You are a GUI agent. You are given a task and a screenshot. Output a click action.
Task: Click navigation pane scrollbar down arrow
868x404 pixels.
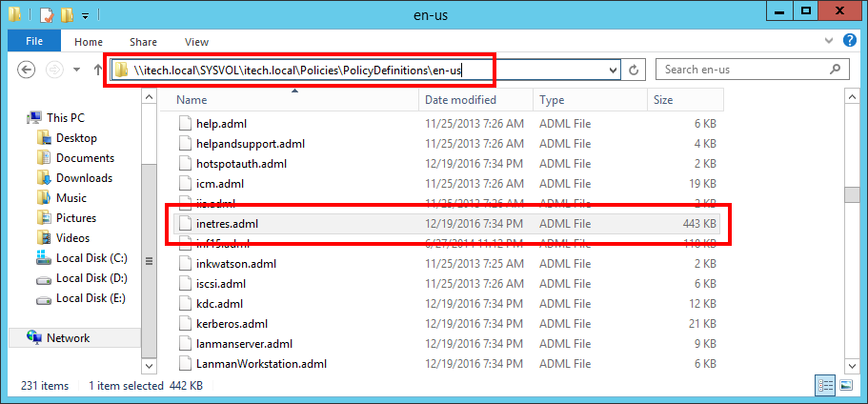[149, 366]
